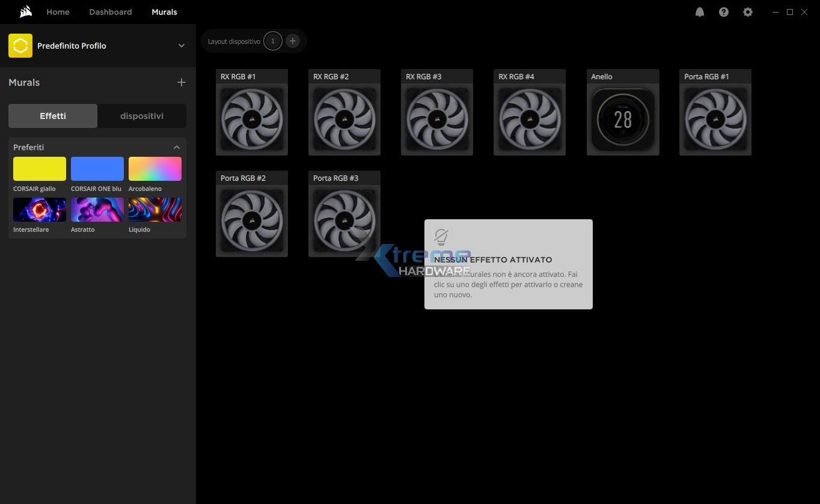Expand the Predefinito Profilo dropdown
This screenshot has width=820, height=504.
pos(182,46)
